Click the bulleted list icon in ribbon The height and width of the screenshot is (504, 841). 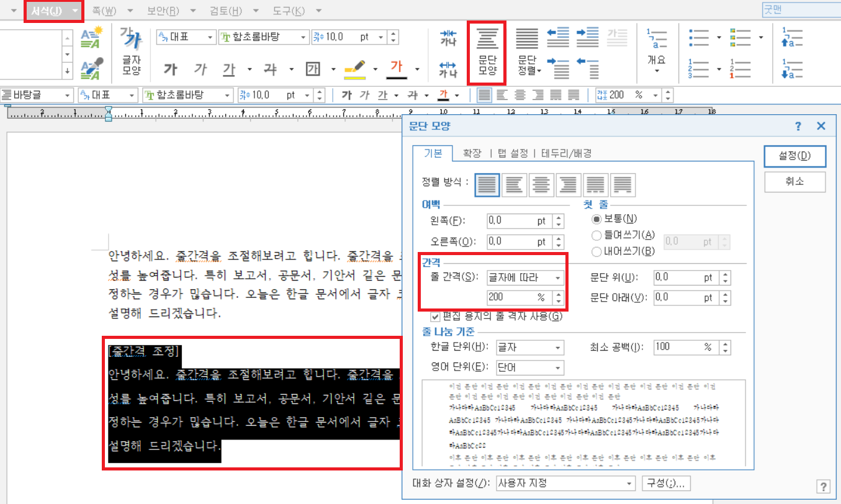[x=699, y=38]
